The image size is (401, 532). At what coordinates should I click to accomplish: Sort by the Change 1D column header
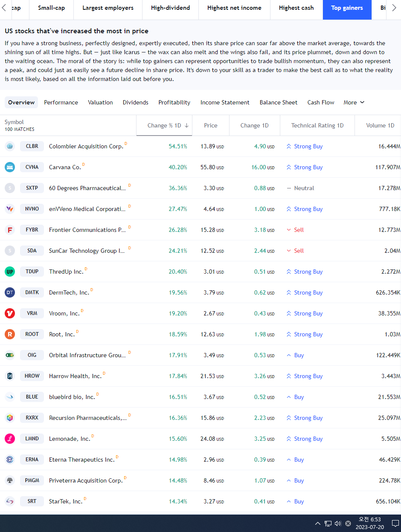[254, 125]
